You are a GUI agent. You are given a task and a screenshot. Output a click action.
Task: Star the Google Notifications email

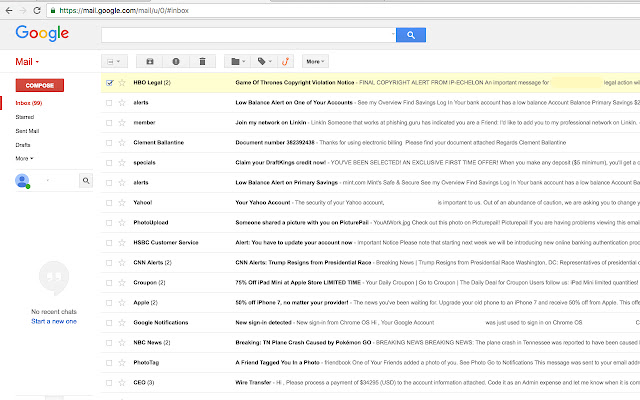click(x=122, y=323)
